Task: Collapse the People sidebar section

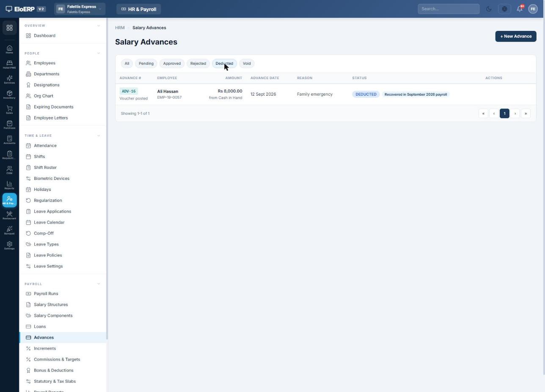Action: [99, 53]
